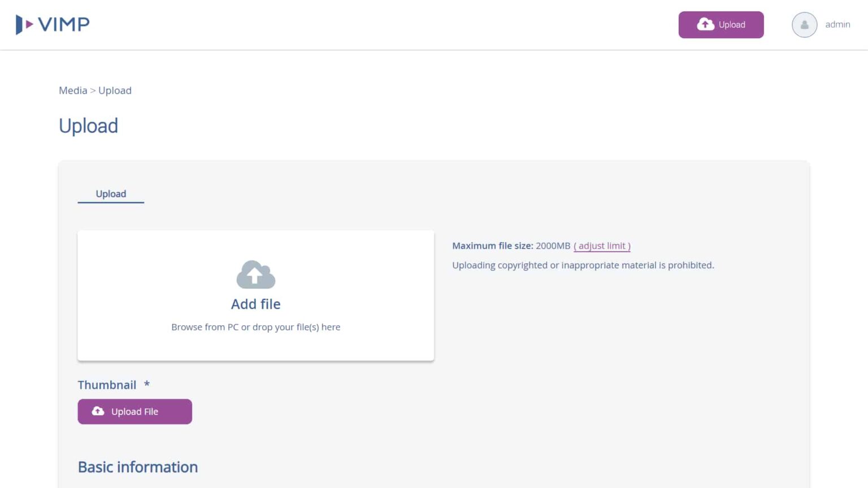Viewport: 868px width, 488px height.
Task: Click the Upload page title
Action: (x=88, y=125)
